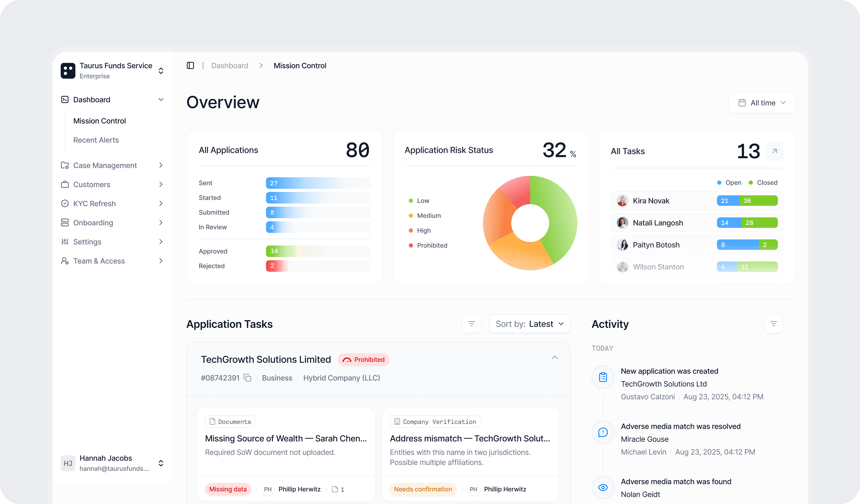
Task: Click Paityn Botosh's avatar
Action: 622,245
